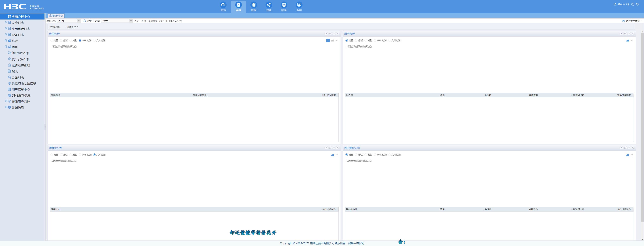This screenshot has height=246, width=644.
Task: Click filter funnel icon in 应用分析 panel
Action: click(x=334, y=34)
